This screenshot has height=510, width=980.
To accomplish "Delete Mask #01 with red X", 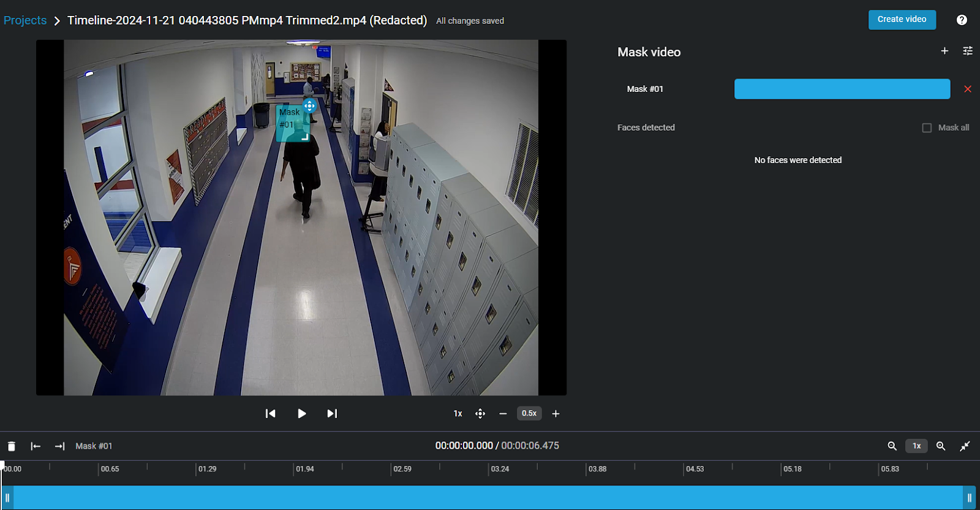I will coord(968,89).
